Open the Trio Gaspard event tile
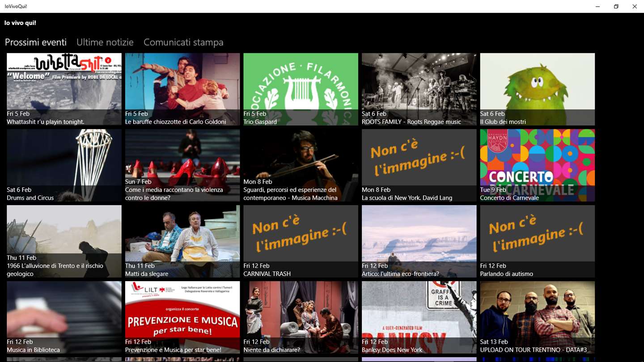The height and width of the screenshot is (362, 644). click(301, 89)
